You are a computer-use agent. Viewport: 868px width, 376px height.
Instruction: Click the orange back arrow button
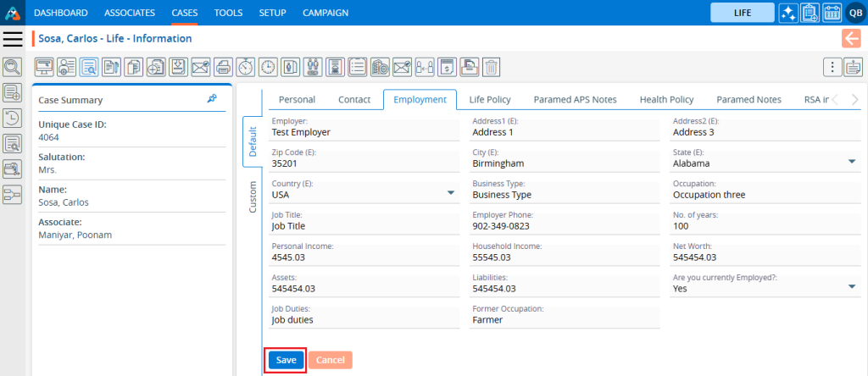coord(850,38)
